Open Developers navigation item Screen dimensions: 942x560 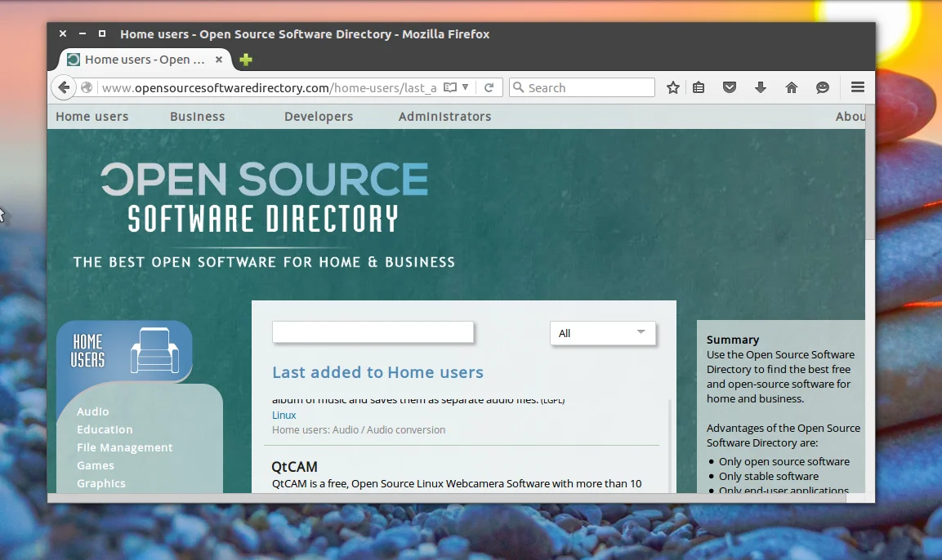coord(319,117)
